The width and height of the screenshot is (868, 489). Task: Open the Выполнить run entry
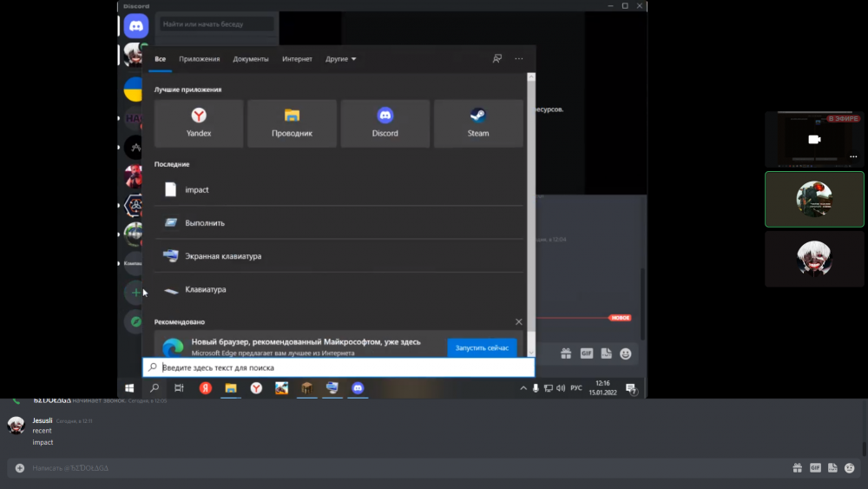pos(339,222)
